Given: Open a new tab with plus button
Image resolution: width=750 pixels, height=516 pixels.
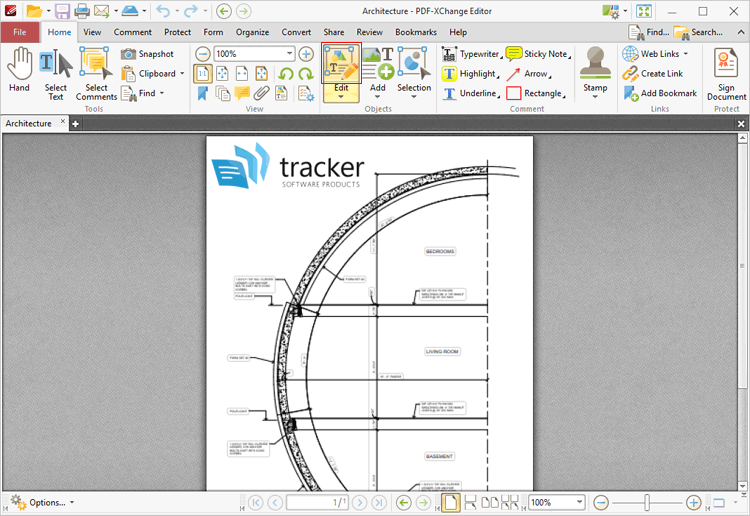Looking at the screenshot, I should (x=75, y=124).
